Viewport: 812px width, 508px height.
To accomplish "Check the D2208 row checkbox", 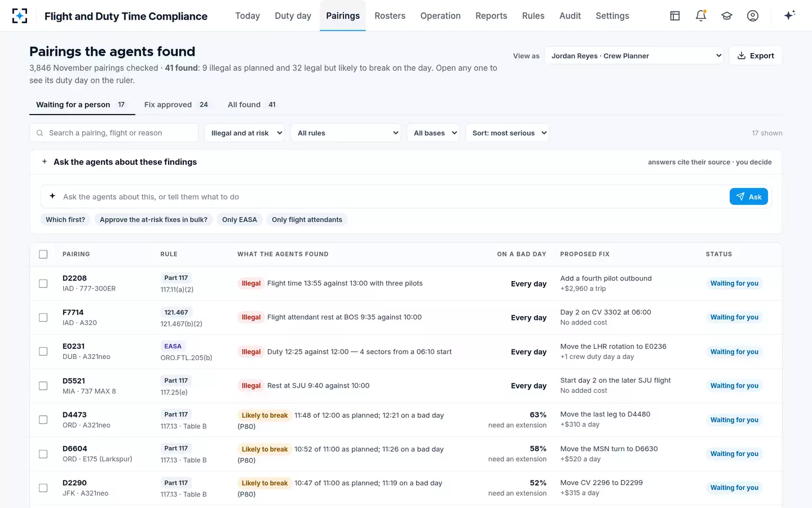I will [43, 283].
